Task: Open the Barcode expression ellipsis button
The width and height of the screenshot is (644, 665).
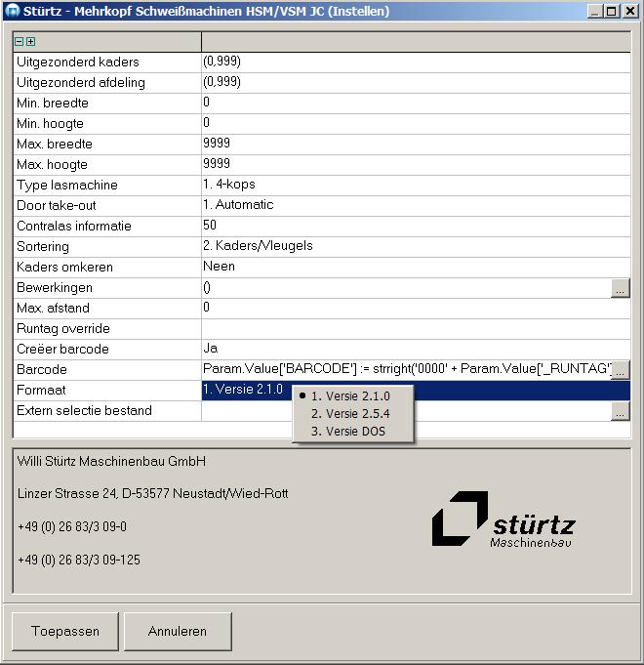Action: point(620,370)
